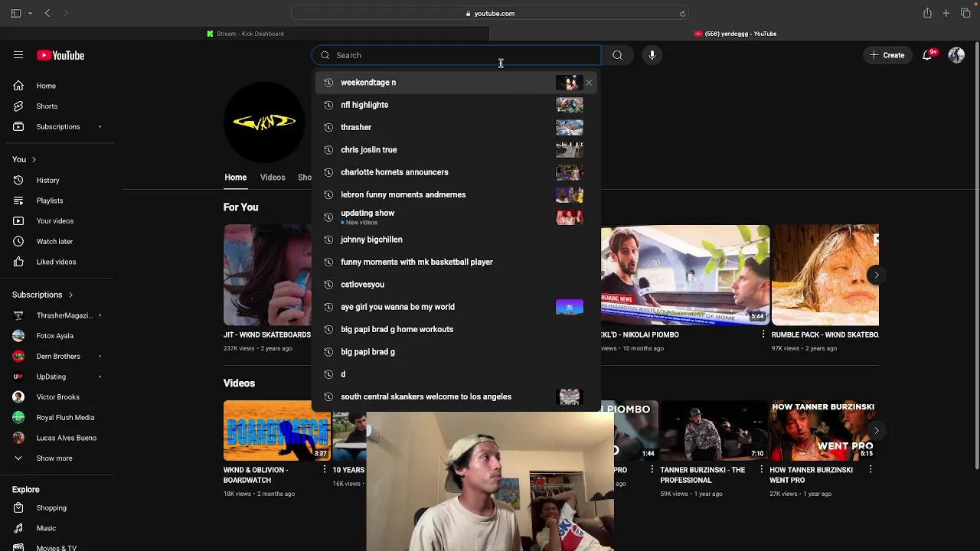
Task: Expand the You section chevron
Action: pos(34,159)
